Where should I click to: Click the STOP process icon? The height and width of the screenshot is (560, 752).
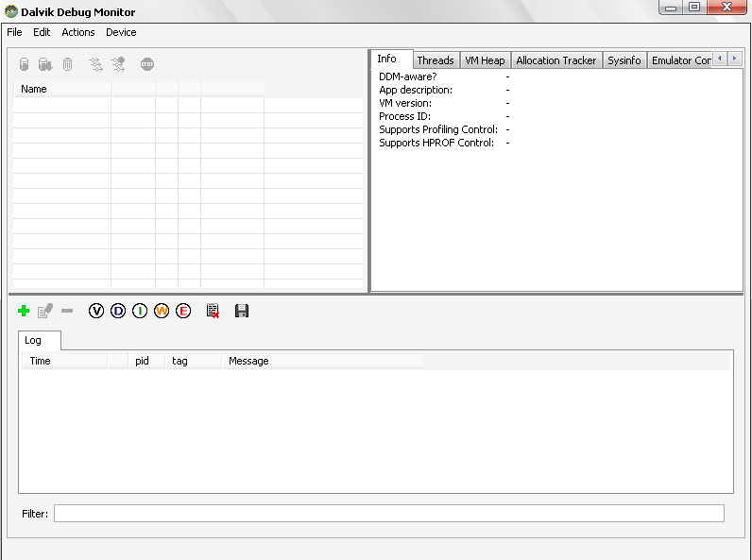click(x=147, y=64)
